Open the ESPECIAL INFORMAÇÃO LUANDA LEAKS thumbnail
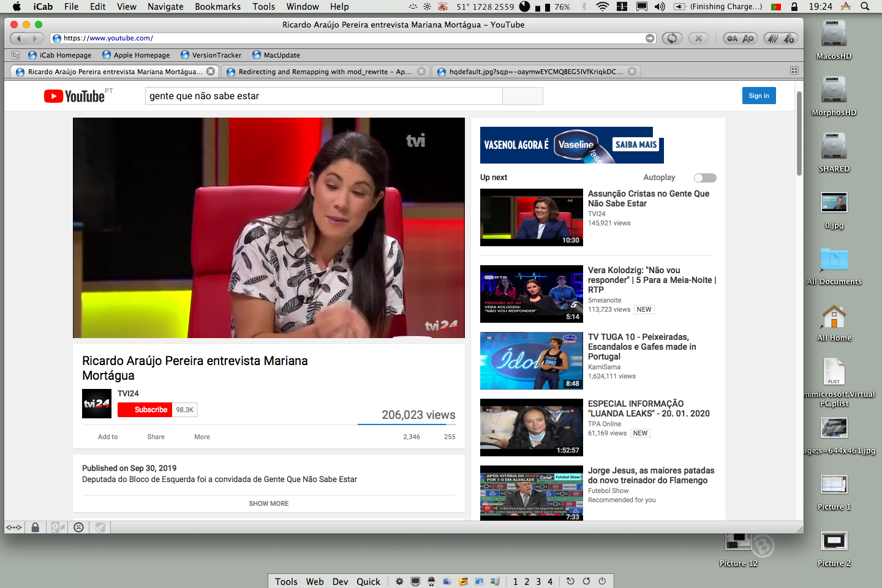This screenshot has width=882, height=588. coord(532,428)
